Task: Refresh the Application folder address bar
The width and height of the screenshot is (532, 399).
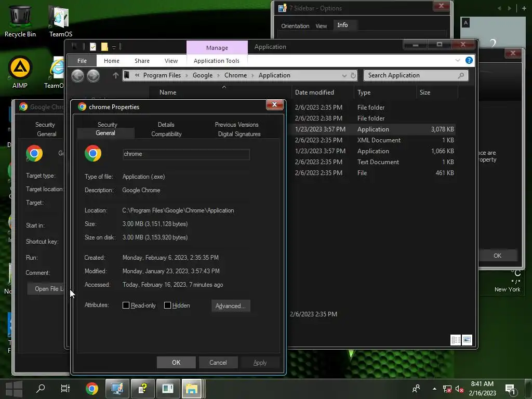Action: click(353, 75)
